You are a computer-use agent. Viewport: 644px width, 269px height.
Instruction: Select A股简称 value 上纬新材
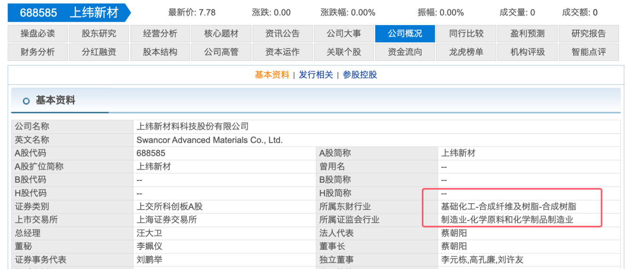pos(458,153)
